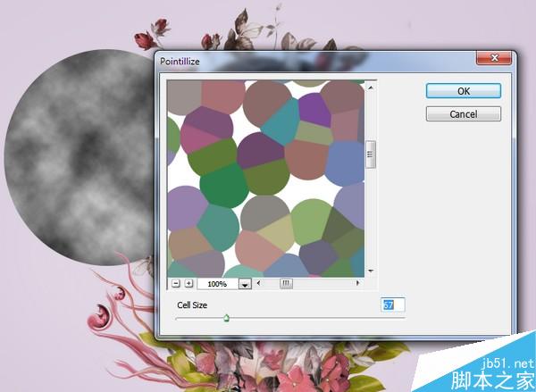536x392 pixels.
Task: Click the Cell Size slider track right end
Action: coord(404,318)
